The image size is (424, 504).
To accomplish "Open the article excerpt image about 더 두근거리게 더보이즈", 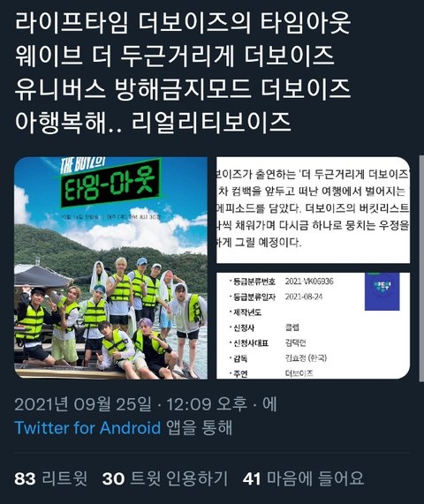I will pyautogui.click(x=313, y=210).
